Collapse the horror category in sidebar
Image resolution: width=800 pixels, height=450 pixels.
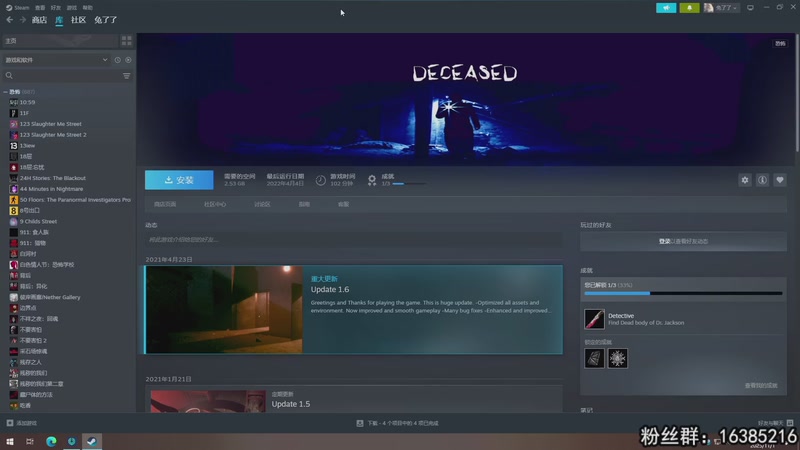coord(6,92)
